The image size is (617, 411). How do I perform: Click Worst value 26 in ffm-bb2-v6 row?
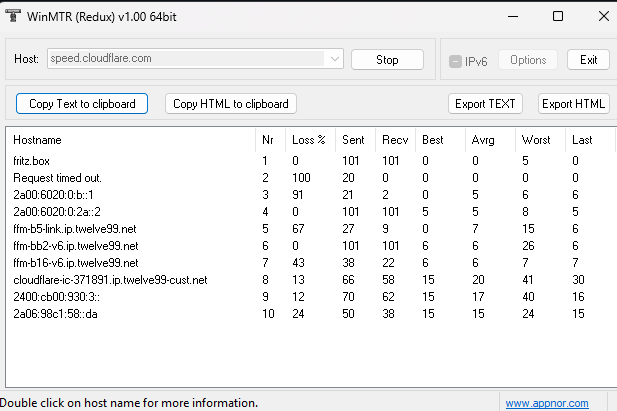[x=528, y=246]
